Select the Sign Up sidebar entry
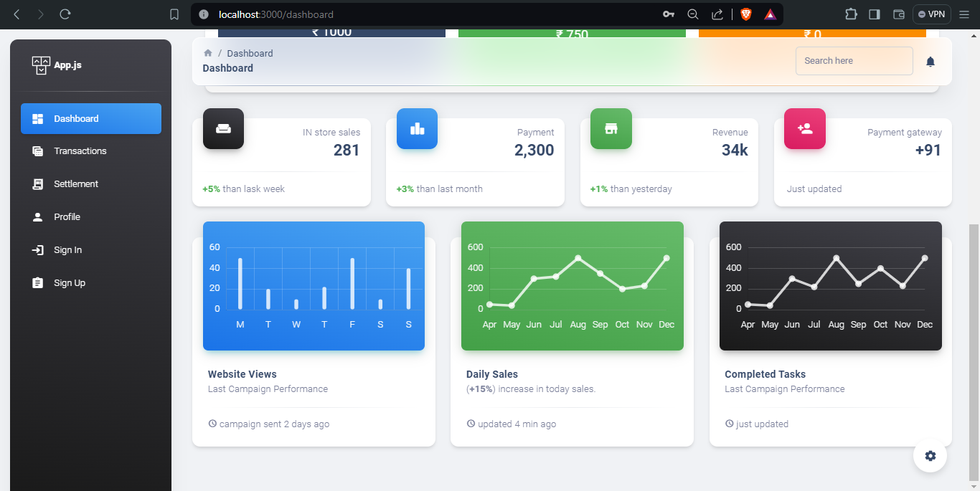Image resolution: width=980 pixels, height=491 pixels. [x=68, y=282]
